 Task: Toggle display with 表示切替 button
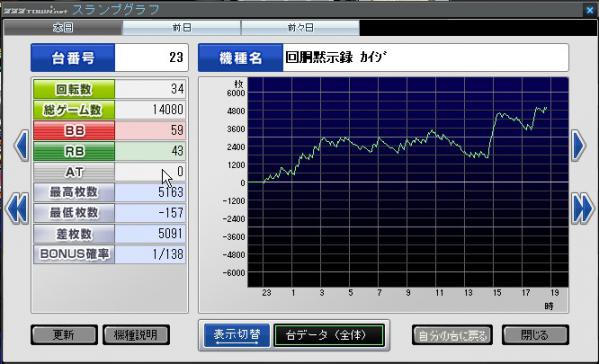click(237, 335)
